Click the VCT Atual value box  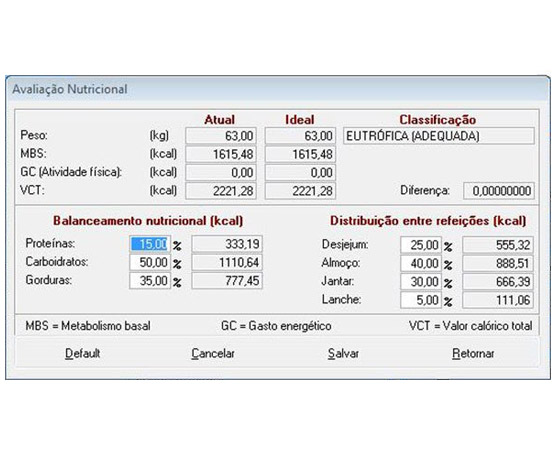(x=221, y=191)
